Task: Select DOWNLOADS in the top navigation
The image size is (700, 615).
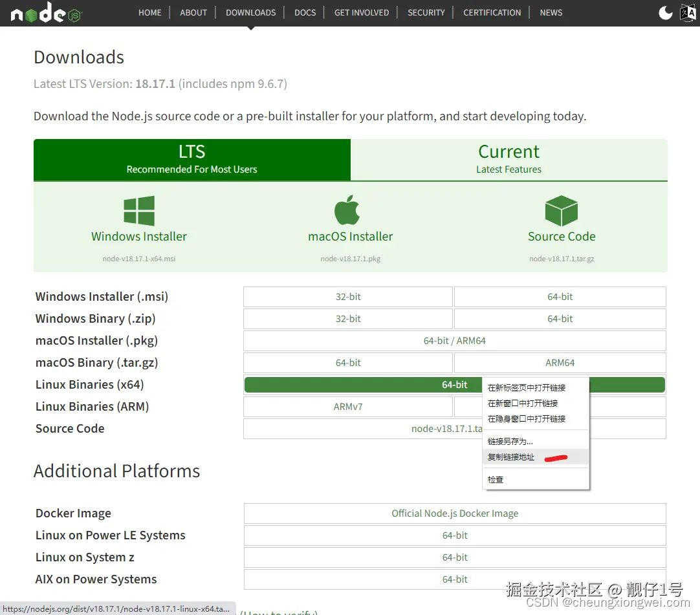Action: click(x=250, y=12)
